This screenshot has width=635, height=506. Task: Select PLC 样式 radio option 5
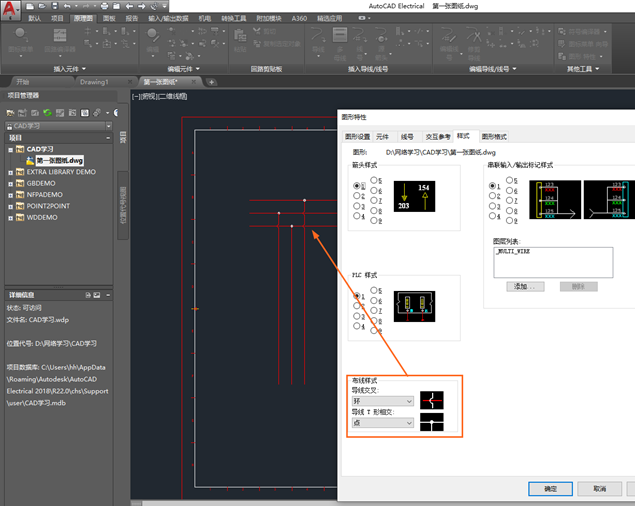[x=374, y=290]
